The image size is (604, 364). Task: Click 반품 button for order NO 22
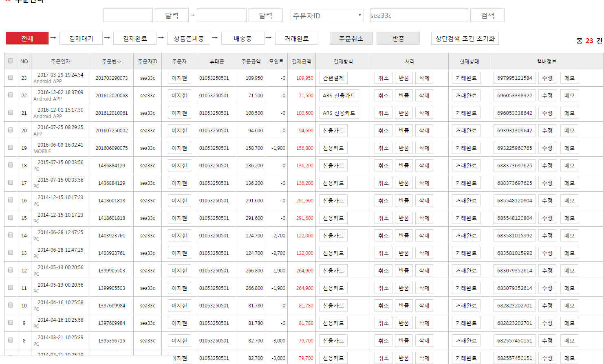[x=404, y=95]
